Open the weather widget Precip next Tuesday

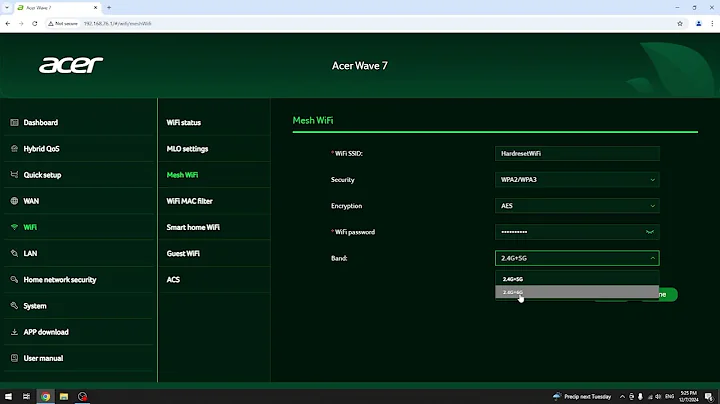click(x=582, y=396)
